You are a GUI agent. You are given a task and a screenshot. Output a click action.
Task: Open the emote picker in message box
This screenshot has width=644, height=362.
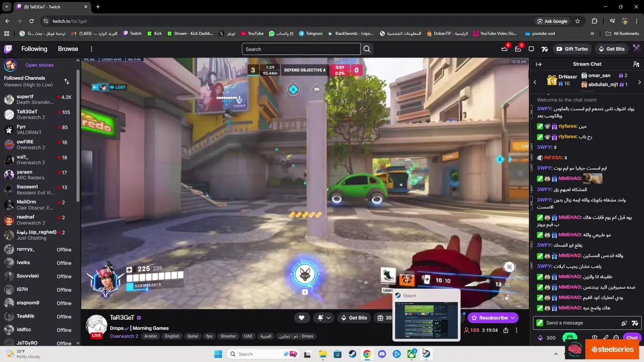pos(624,323)
